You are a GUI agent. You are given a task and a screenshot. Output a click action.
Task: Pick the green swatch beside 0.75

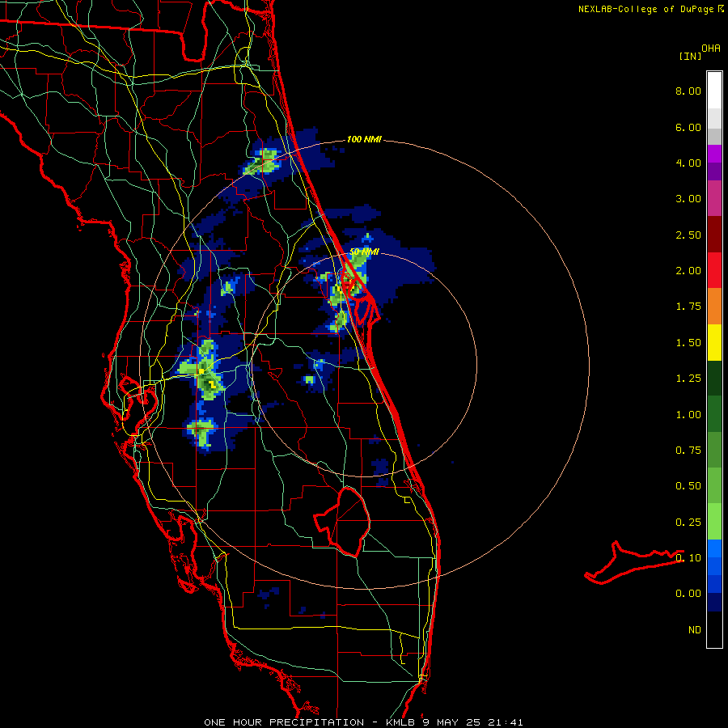coord(714,450)
